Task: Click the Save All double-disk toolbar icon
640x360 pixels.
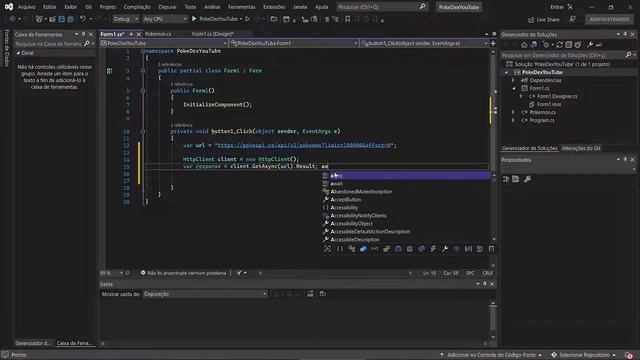Action: click(x=70, y=19)
